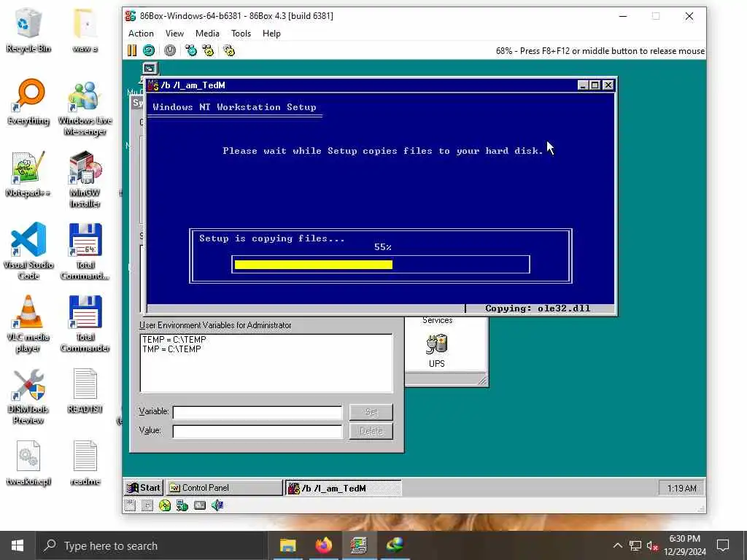Click the 86Box hard reset icon
Screen dimensions: 747x560
pos(149,50)
